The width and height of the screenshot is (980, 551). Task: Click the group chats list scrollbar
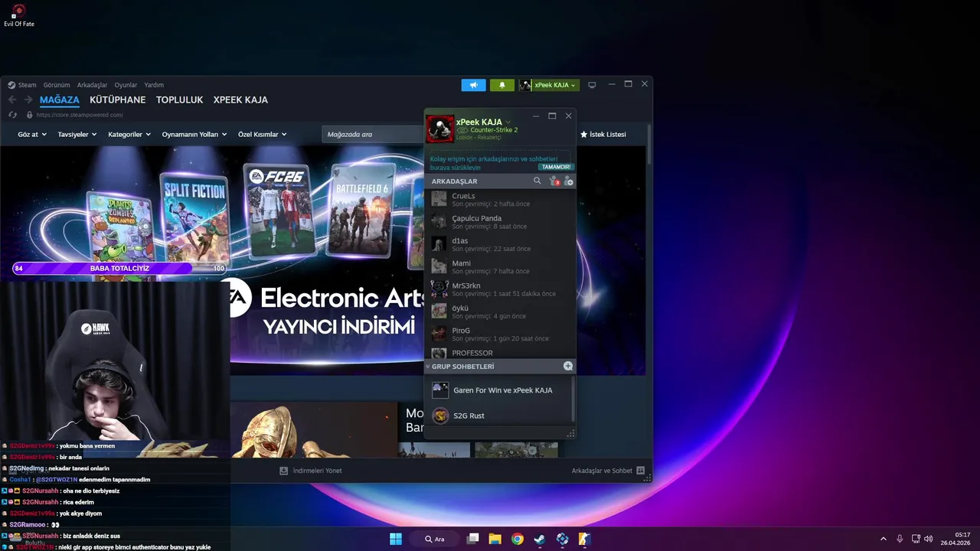[573, 399]
